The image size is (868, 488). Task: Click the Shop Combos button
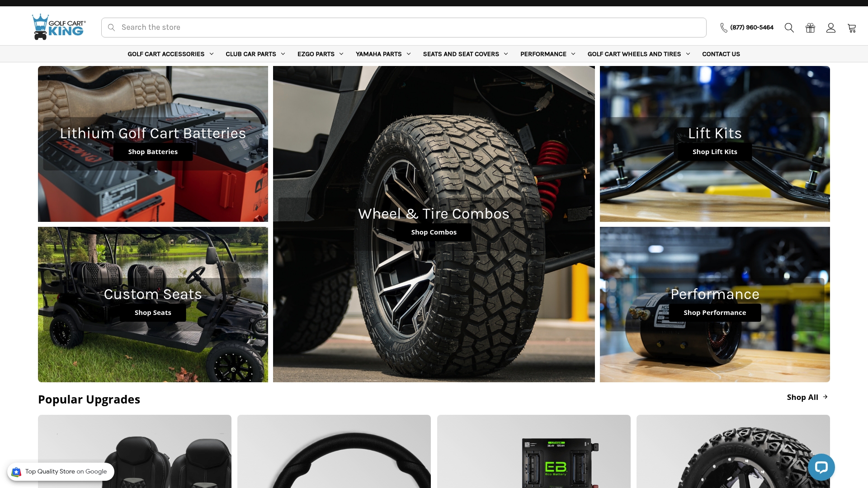[434, 232]
